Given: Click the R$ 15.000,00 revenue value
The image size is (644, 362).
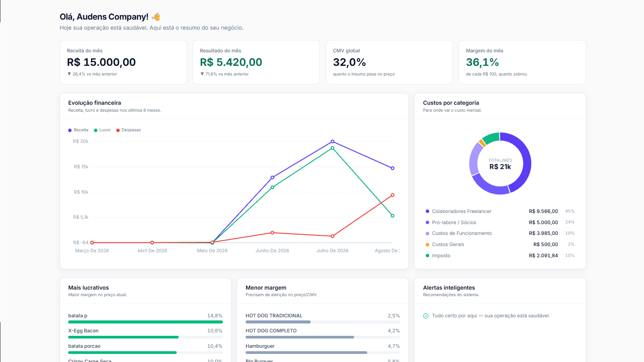Looking at the screenshot, I should tap(101, 62).
